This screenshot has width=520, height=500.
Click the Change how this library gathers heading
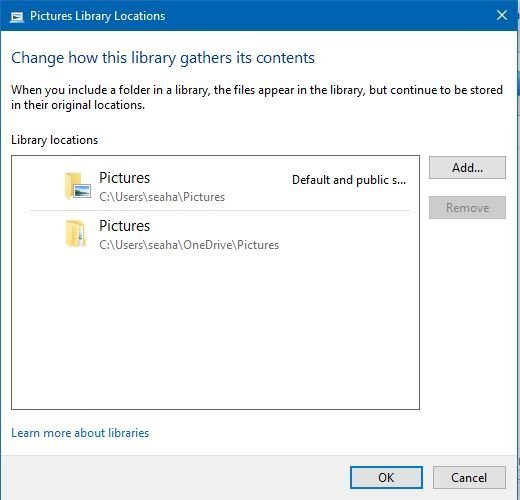[163, 58]
